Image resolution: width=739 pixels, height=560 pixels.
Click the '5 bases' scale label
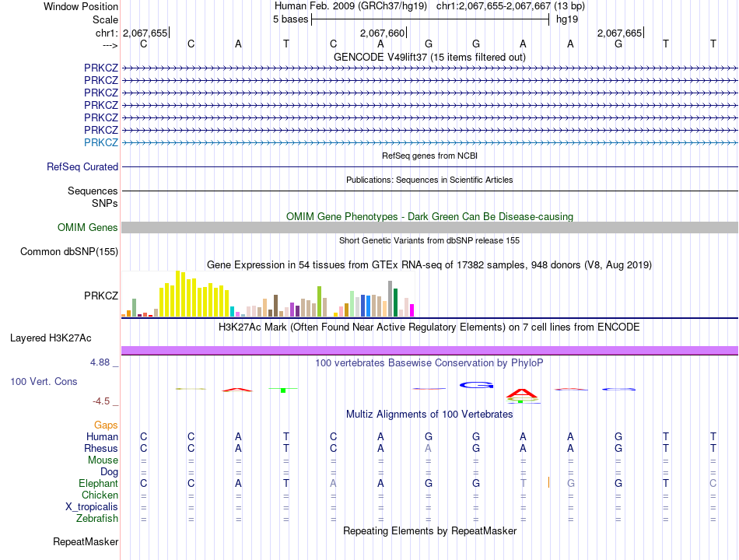pyautogui.click(x=290, y=19)
